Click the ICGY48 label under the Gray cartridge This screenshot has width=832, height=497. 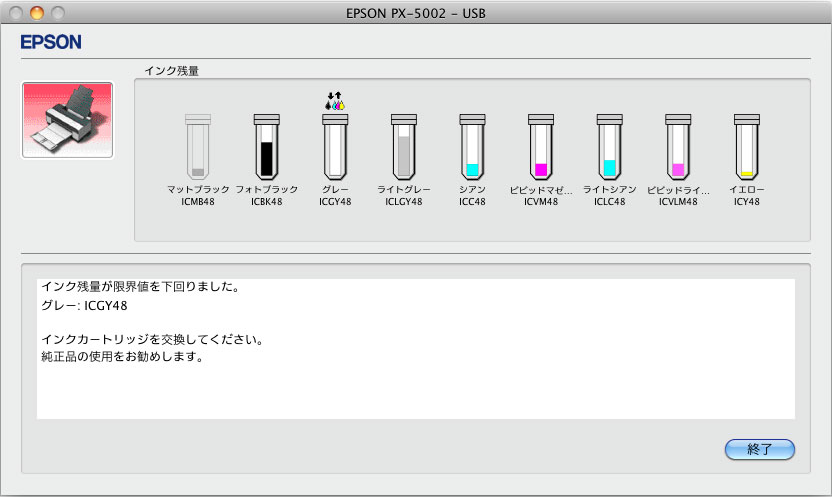click(335, 202)
